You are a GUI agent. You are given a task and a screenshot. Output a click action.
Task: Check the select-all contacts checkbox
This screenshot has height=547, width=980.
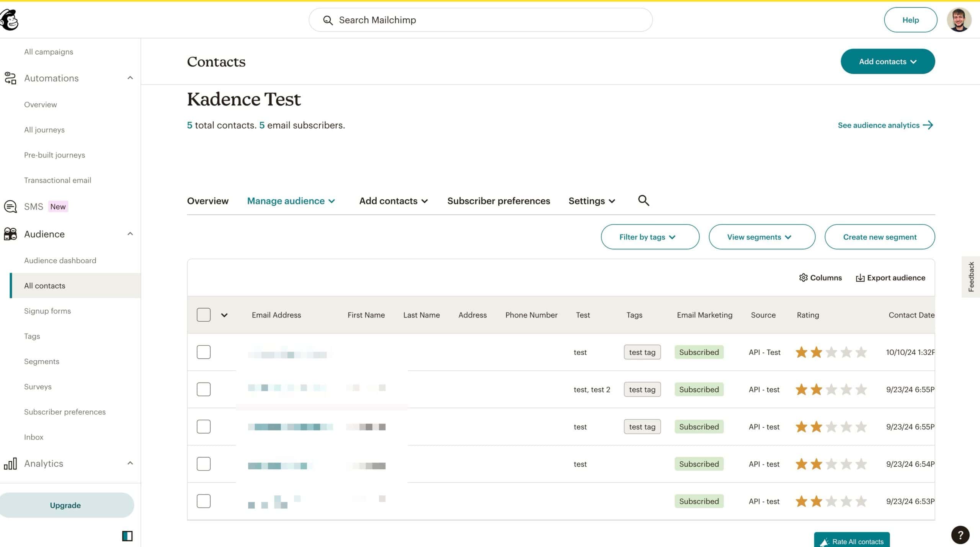(x=204, y=315)
